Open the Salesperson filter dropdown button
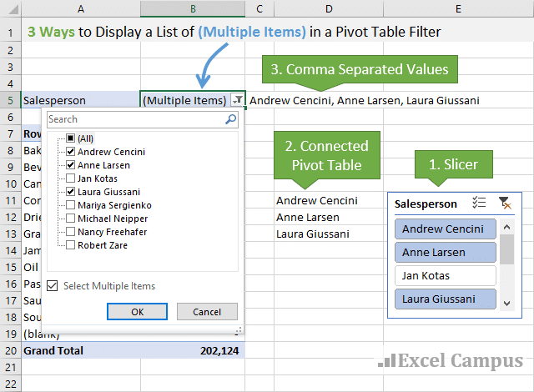This screenshot has height=392, width=534. (x=238, y=100)
